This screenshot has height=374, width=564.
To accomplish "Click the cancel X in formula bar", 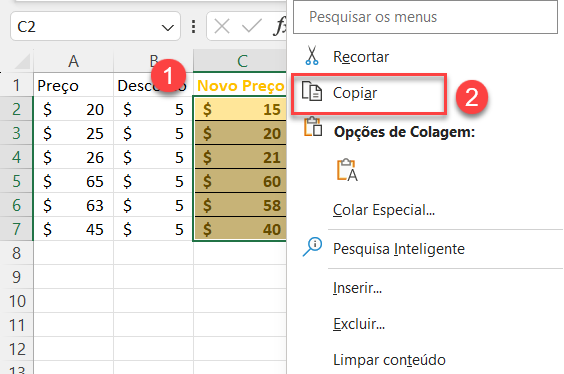I will tap(222, 26).
